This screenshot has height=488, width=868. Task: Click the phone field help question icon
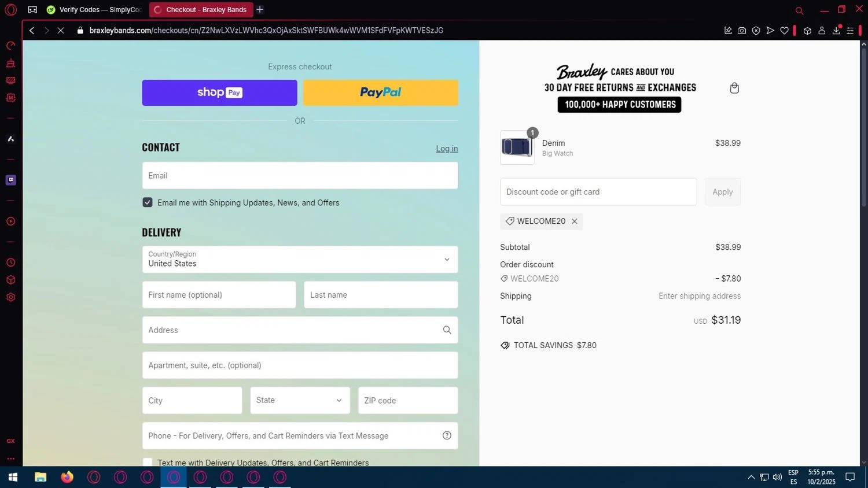click(447, 435)
